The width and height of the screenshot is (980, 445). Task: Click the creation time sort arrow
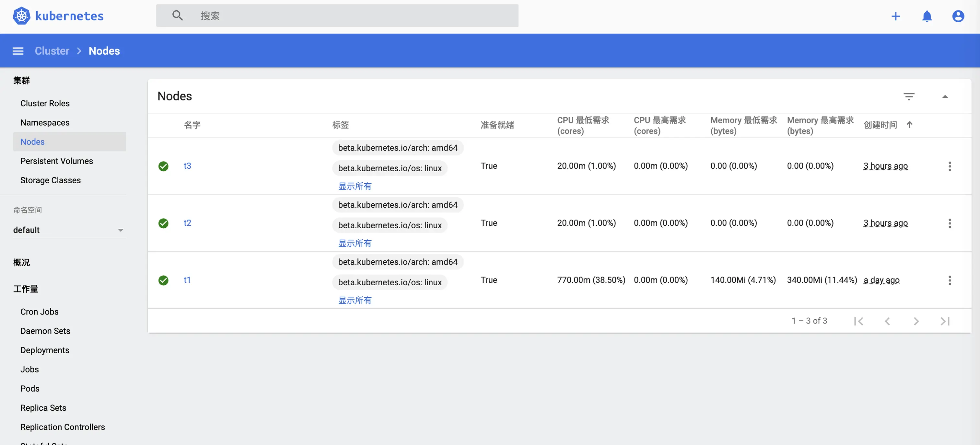pyautogui.click(x=909, y=125)
